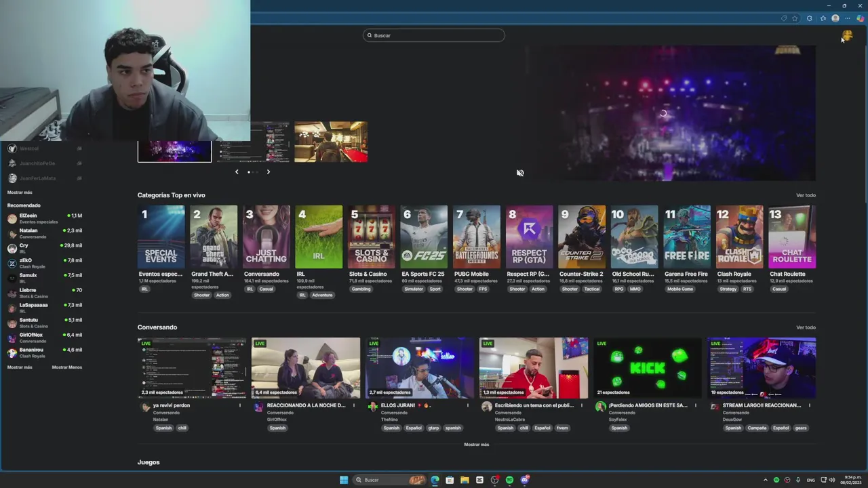Open GirlOfNox's avatar in recommended list
Screen dimensions: 868x488
(x=12, y=338)
